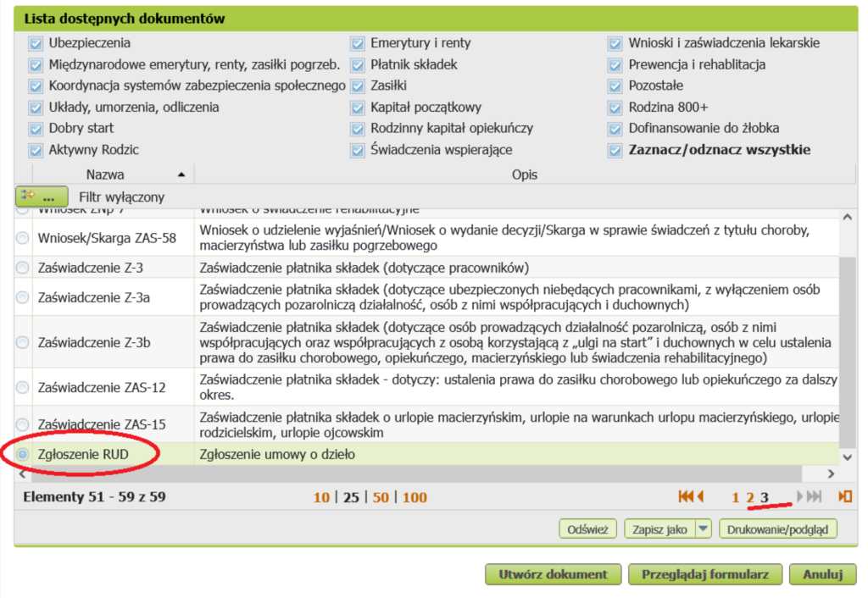Click the orange icon right of pagination
The width and height of the screenshot is (868, 598).
(x=844, y=497)
